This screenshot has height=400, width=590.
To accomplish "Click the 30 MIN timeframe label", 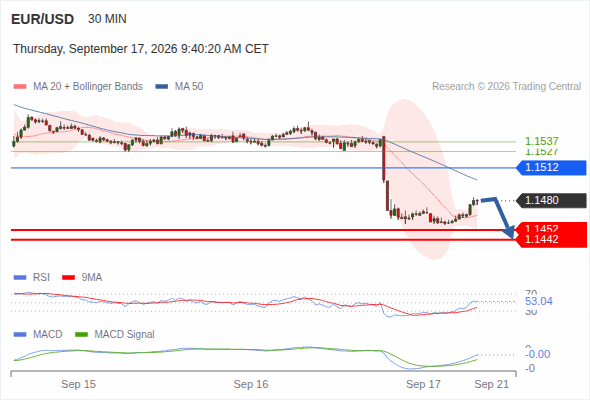I will pos(107,19).
